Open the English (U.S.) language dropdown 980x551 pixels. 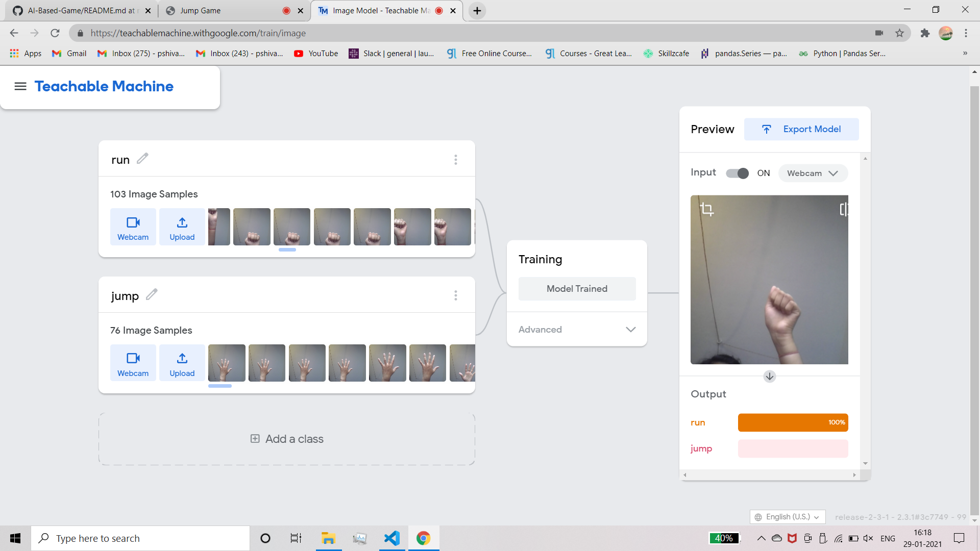[x=788, y=517]
